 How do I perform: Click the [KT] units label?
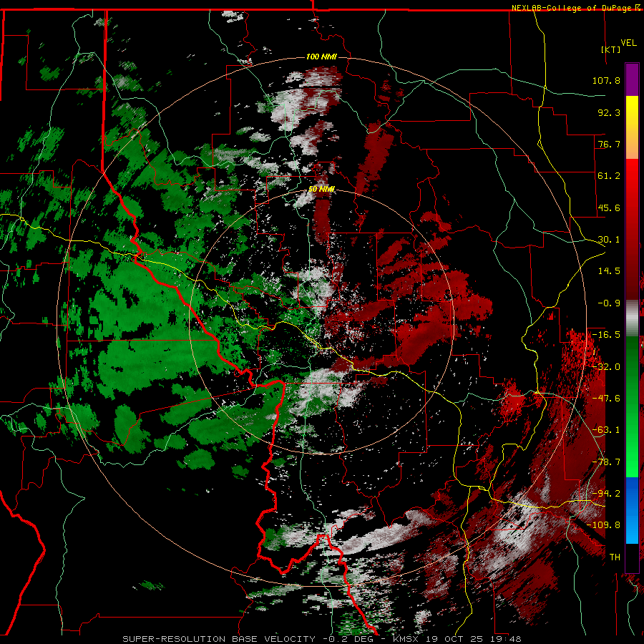click(x=611, y=49)
